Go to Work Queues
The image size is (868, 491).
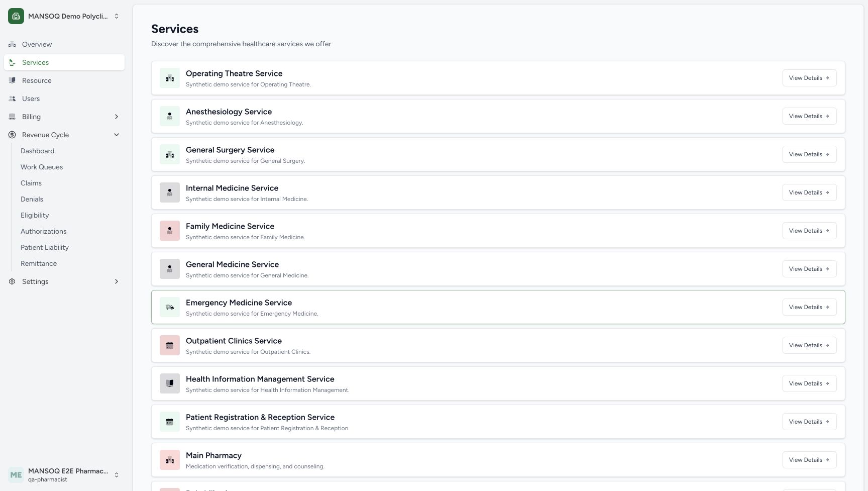click(42, 167)
